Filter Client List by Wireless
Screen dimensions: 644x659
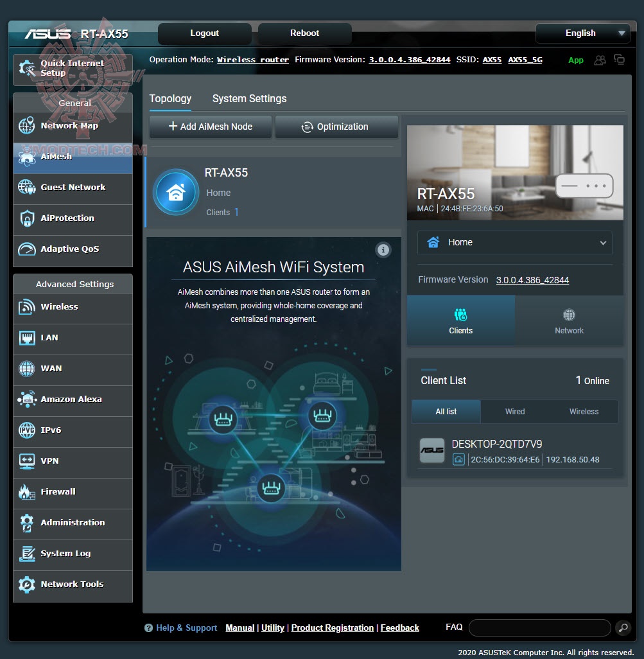584,412
